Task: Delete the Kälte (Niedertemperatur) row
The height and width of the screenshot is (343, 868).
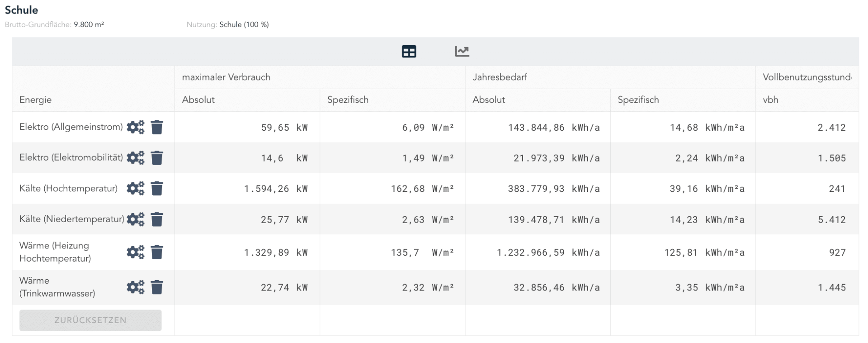Action: pyautogui.click(x=157, y=219)
